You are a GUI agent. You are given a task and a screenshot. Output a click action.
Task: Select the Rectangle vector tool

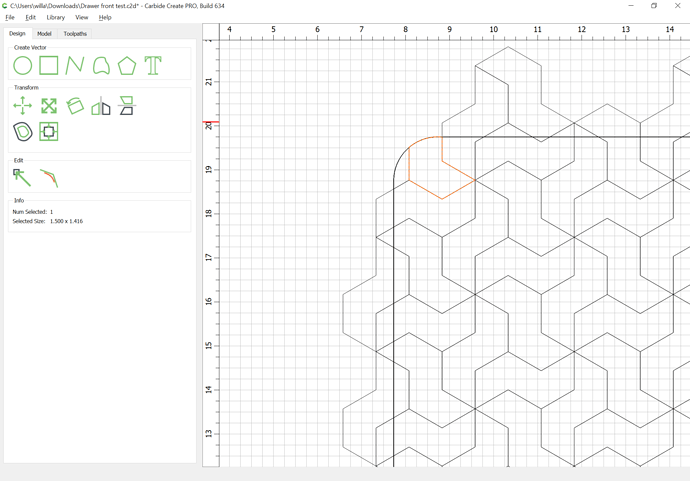pos(49,66)
